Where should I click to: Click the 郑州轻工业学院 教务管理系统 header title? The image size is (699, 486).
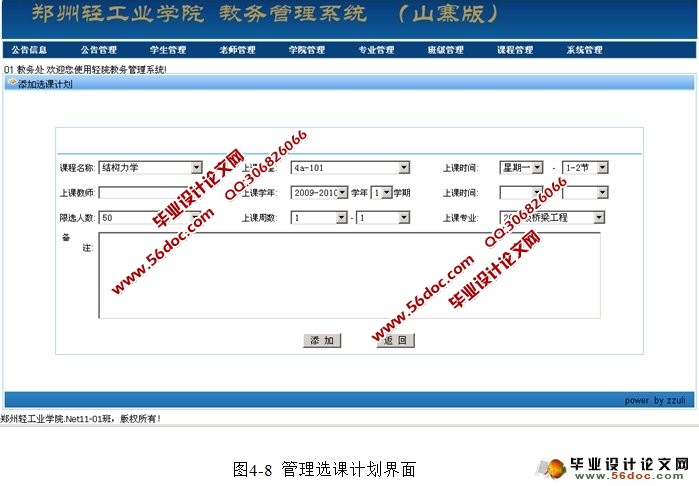(x=199, y=13)
